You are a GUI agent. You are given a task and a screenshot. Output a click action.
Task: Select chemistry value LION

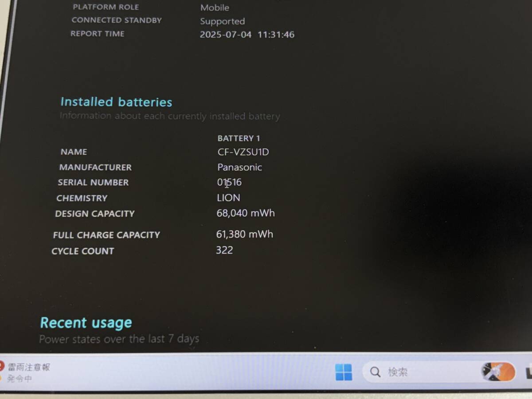(228, 198)
